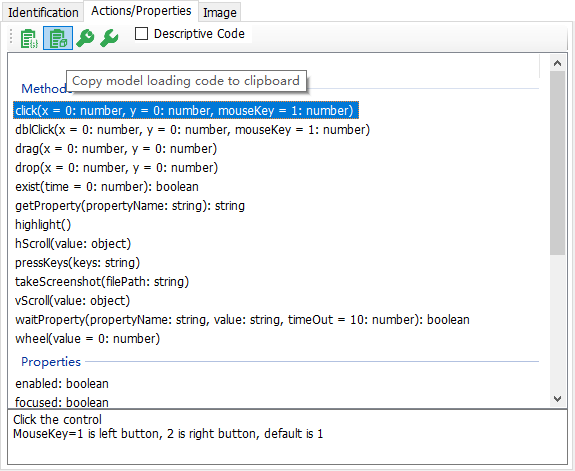Viewport: 575px width, 471px height.
Task: Enable the Descriptive Code checkbox
Action: coord(142,34)
